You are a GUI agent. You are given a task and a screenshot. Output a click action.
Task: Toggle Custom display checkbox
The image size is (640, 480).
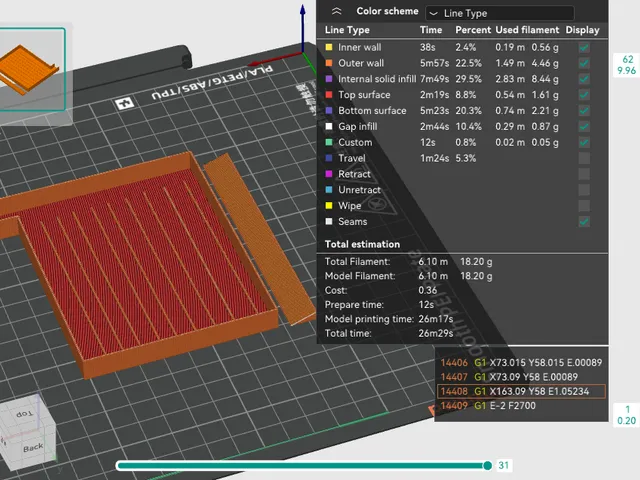584,142
